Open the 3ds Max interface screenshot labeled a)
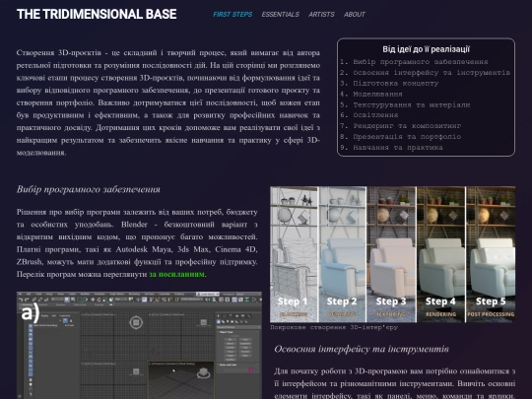 [x=139, y=345]
